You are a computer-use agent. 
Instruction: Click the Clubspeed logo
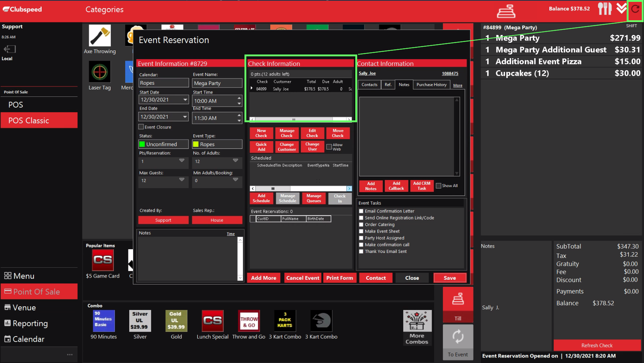coord(22,9)
